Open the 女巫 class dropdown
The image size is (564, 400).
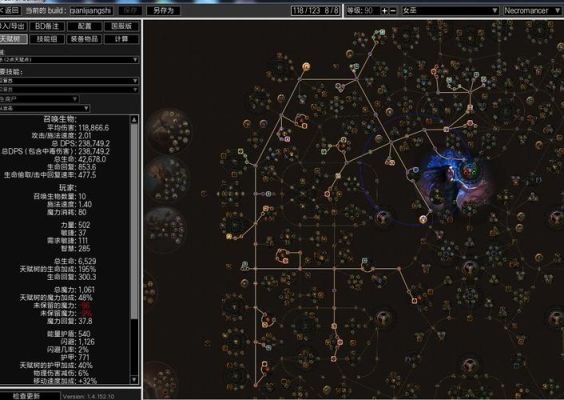pos(450,10)
